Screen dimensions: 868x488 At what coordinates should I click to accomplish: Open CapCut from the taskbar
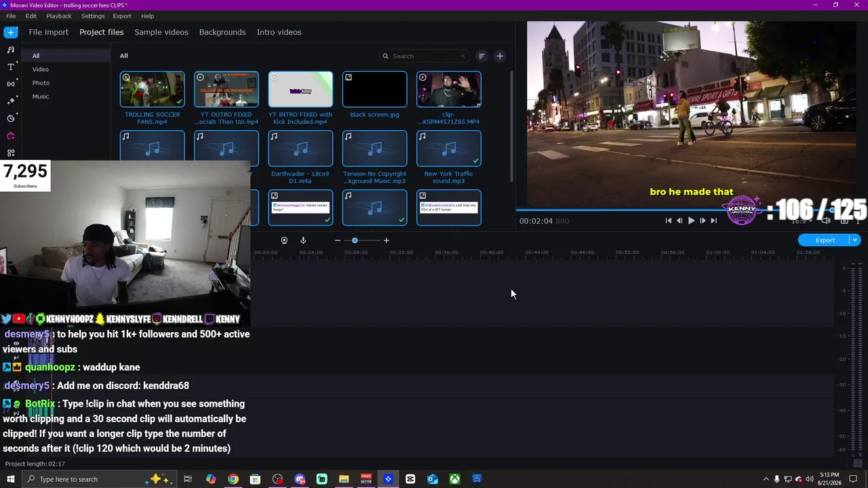click(x=410, y=479)
